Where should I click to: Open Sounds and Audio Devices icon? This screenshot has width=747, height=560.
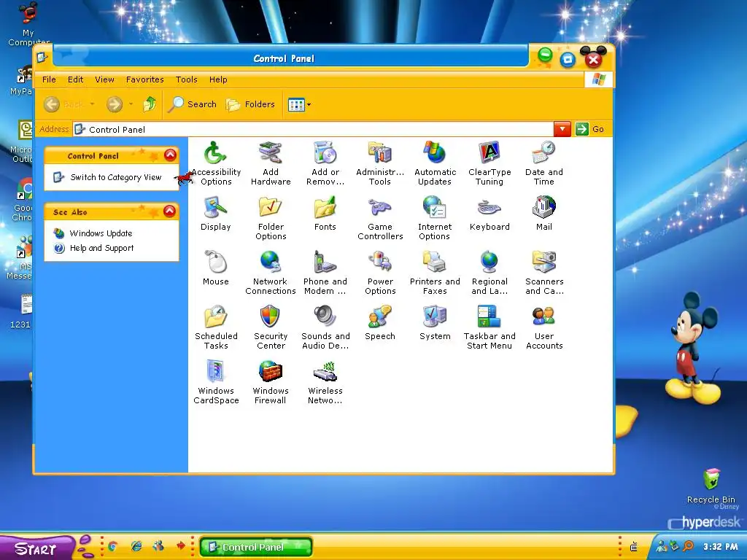pyautogui.click(x=325, y=327)
